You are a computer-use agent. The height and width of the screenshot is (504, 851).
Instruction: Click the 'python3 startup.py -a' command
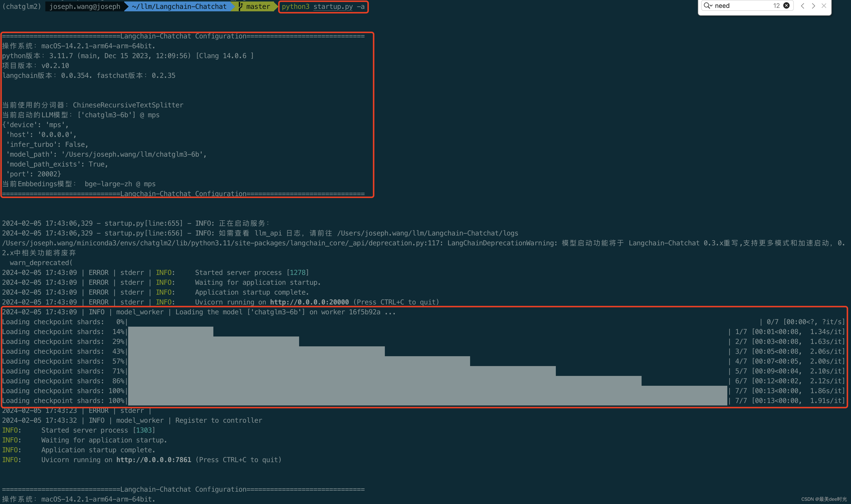323,7
